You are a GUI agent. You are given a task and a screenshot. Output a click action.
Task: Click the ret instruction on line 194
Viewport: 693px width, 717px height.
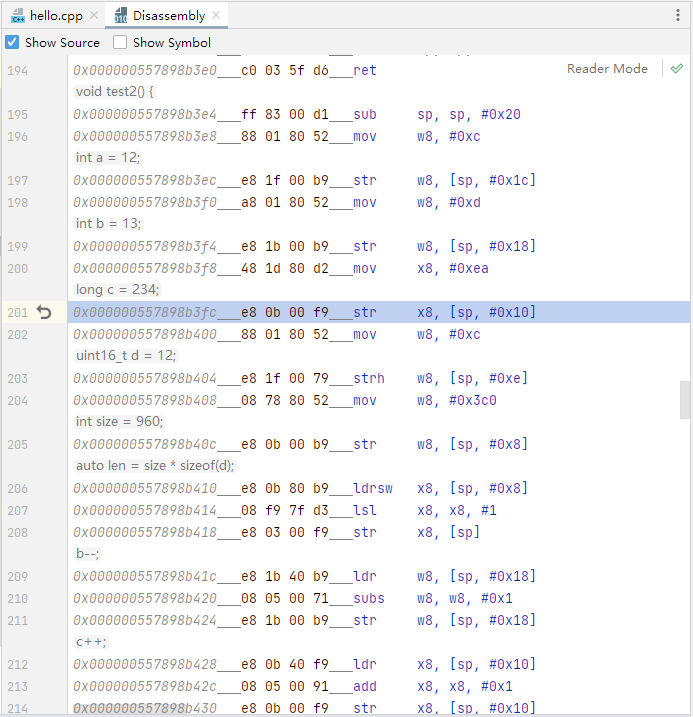[364, 71]
